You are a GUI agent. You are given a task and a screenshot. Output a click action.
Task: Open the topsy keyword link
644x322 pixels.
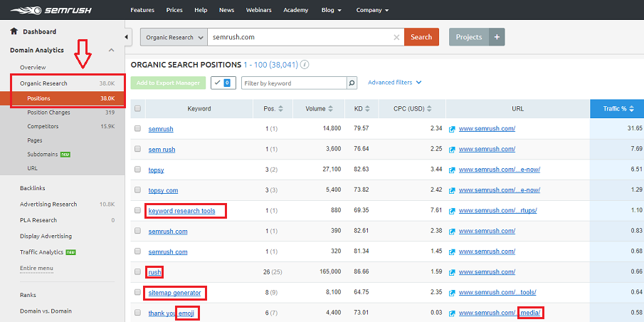(156, 170)
